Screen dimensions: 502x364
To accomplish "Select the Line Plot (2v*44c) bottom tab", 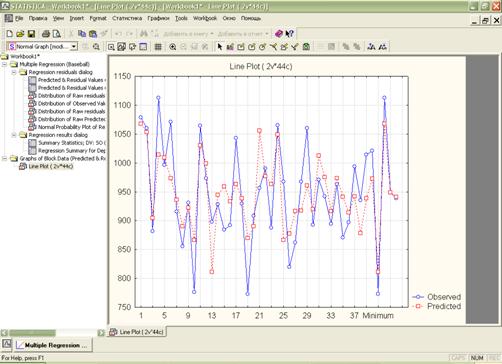I will [137, 332].
